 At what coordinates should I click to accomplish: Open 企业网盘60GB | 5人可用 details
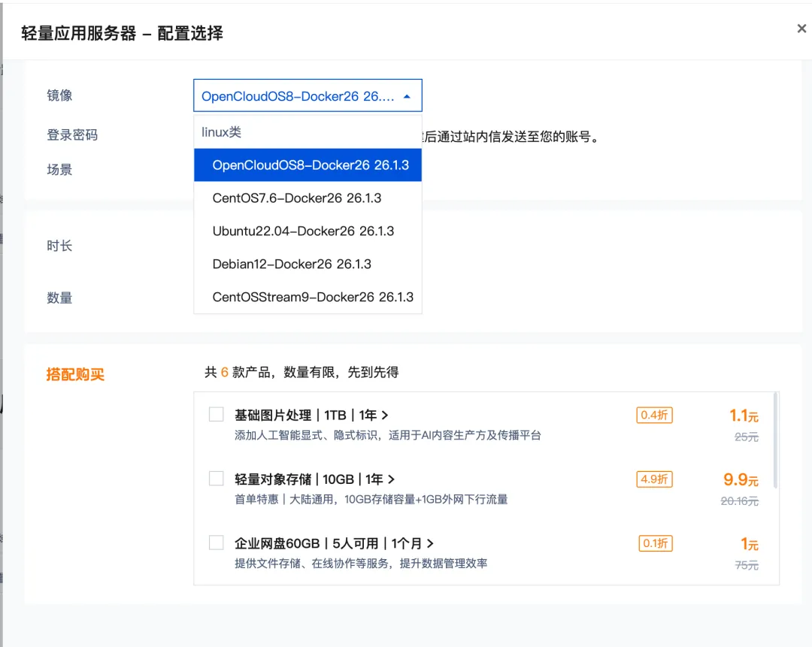pyautogui.click(x=334, y=543)
